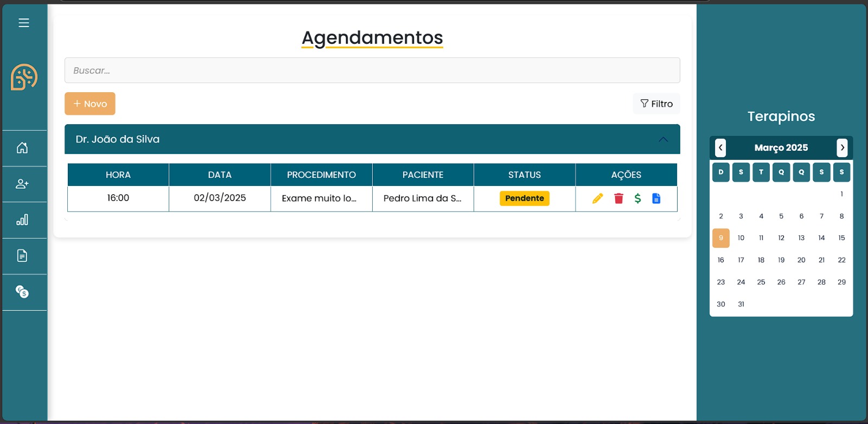Screen dimensions: 868x424
Task: Click the Agendamentos page title
Action: click(x=372, y=37)
